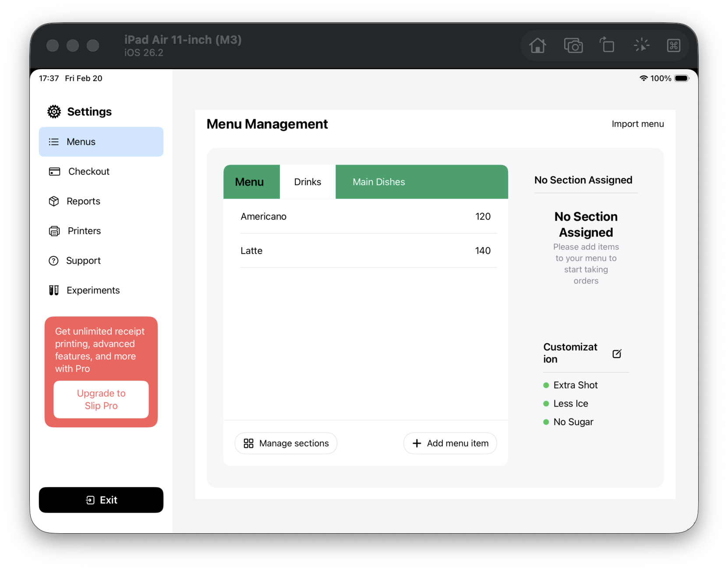Edit customization via the pencil icon
Image resolution: width=728 pixels, height=570 pixels.
point(617,354)
